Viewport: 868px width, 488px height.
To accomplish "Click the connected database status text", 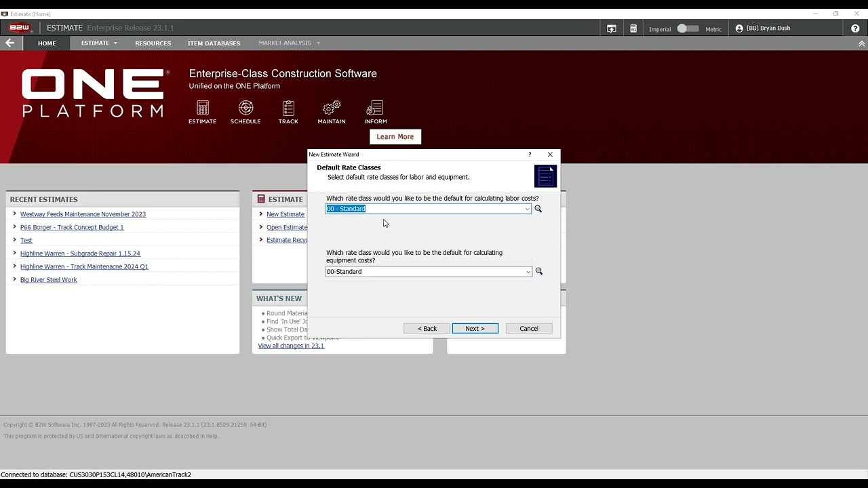I will [x=96, y=474].
